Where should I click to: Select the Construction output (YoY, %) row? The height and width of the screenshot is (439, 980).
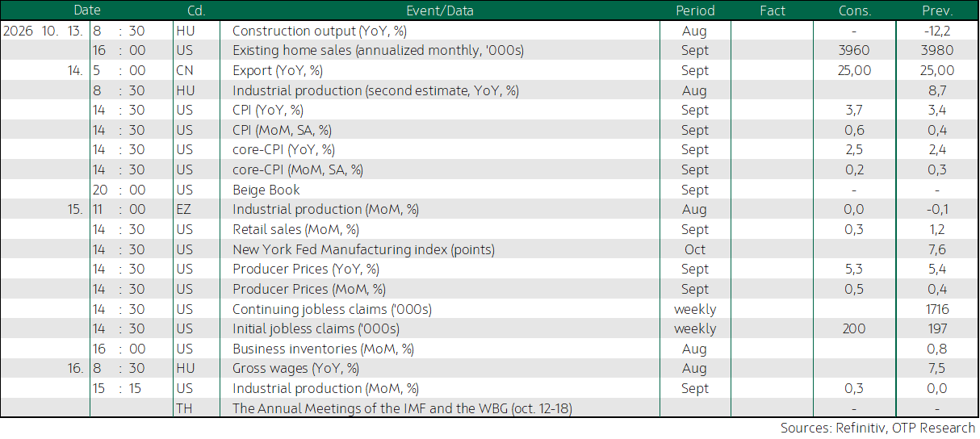click(489, 31)
